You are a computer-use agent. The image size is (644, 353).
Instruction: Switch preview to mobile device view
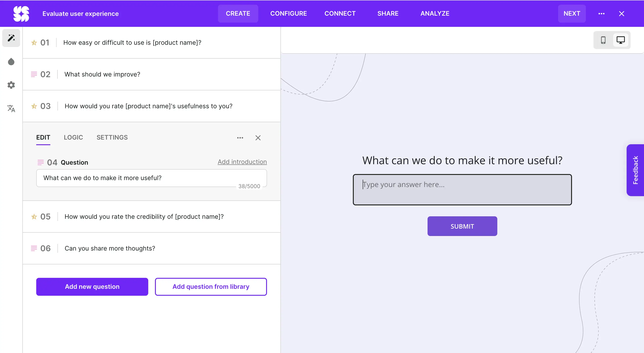603,40
